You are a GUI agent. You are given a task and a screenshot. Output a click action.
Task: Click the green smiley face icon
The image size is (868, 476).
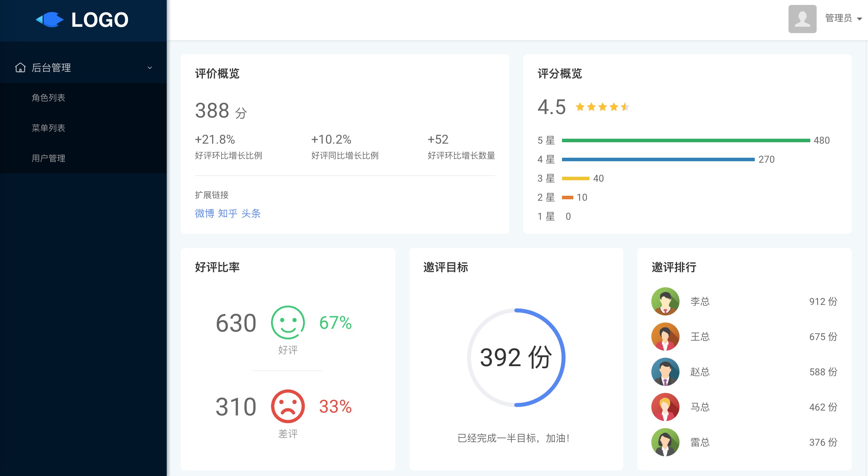(288, 322)
